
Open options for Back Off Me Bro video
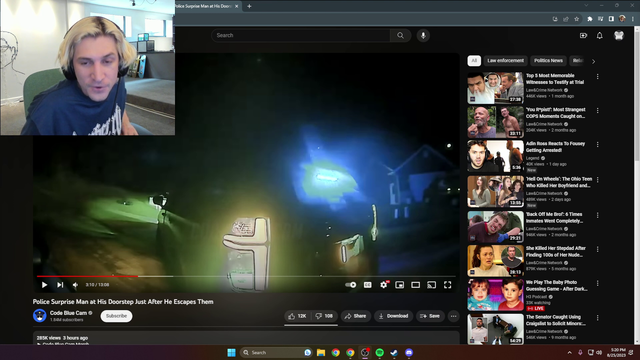point(598,215)
